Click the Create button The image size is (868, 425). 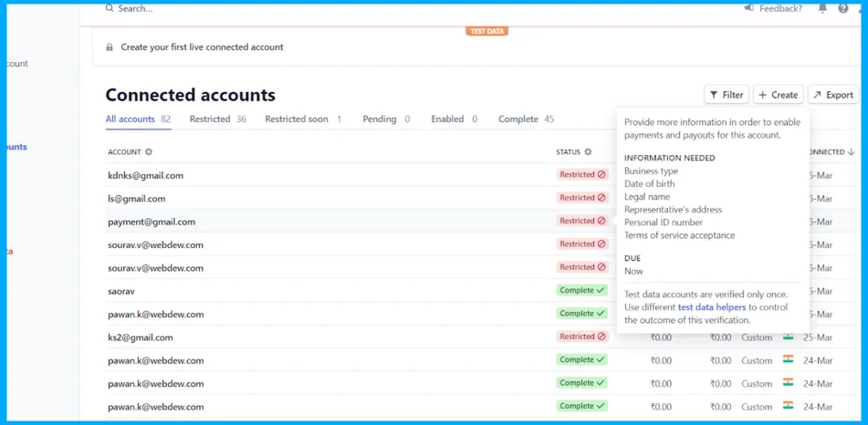pyautogui.click(x=778, y=95)
